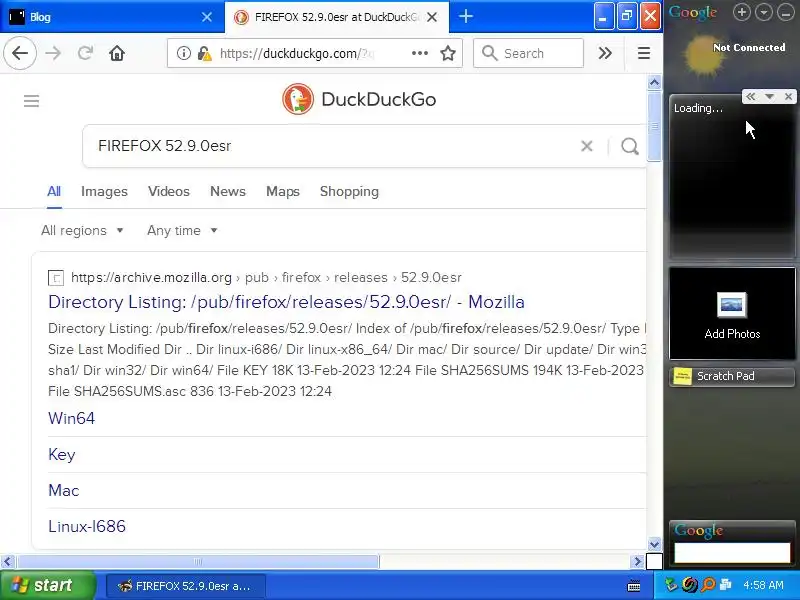The width and height of the screenshot is (800, 600).
Task: Click the FIREFOX 52.9.0esr taskbar button
Action: point(186,586)
